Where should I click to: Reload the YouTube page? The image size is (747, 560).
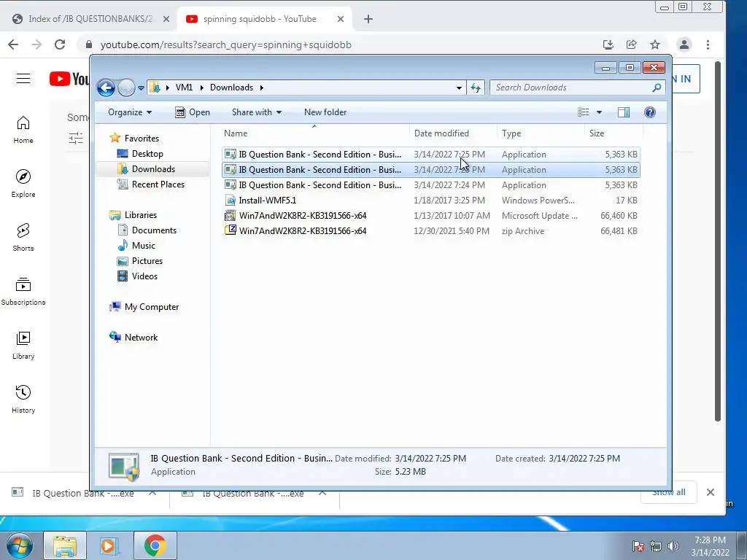click(60, 44)
